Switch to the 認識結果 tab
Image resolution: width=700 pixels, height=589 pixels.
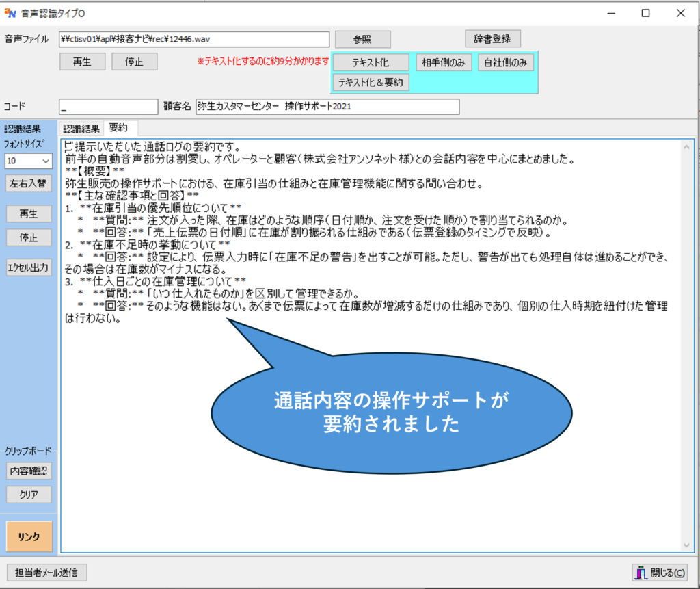point(81,128)
